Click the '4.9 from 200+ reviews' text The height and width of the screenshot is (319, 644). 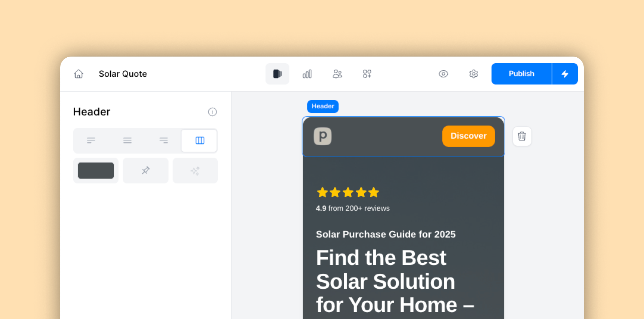point(353,208)
